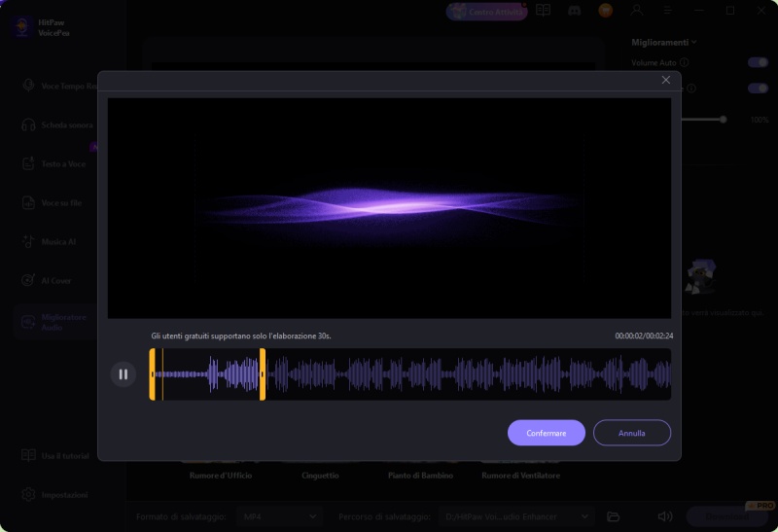Viewport: 778px width, 532px height.
Task: Click the Volume Auto info icon
Action: tap(685, 63)
